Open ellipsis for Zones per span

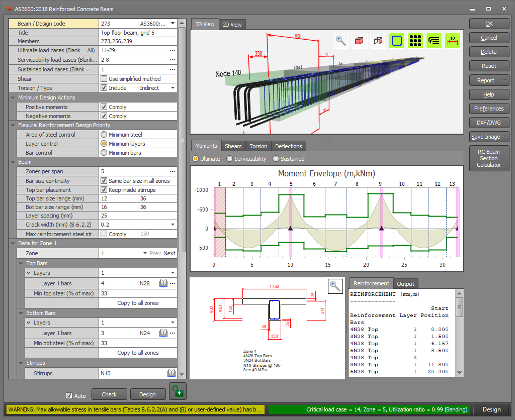(173, 171)
